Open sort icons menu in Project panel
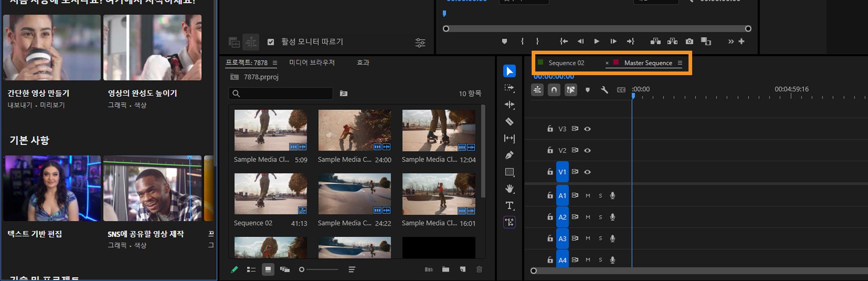868x281 pixels. coord(352,269)
